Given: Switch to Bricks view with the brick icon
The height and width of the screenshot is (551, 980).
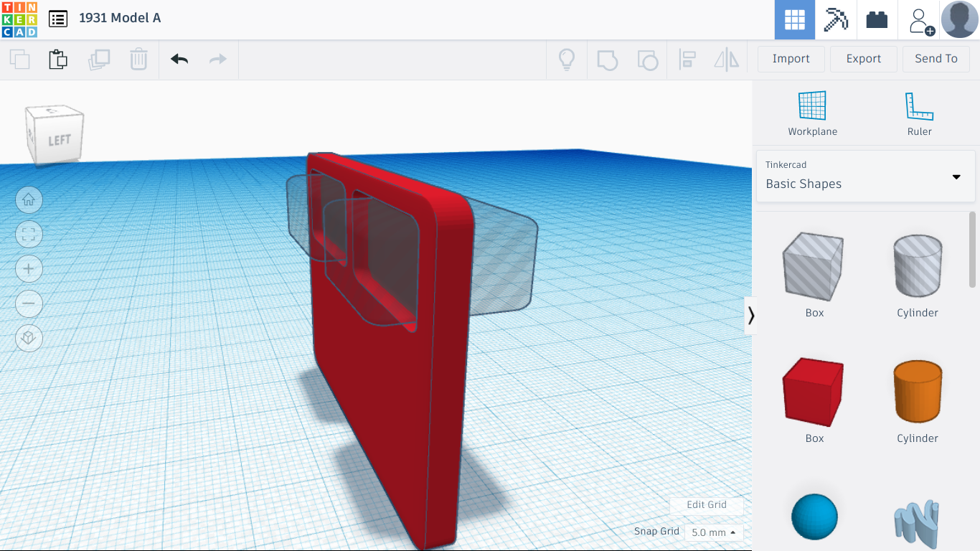Looking at the screenshot, I should pyautogui.click(x=877, y=19).
